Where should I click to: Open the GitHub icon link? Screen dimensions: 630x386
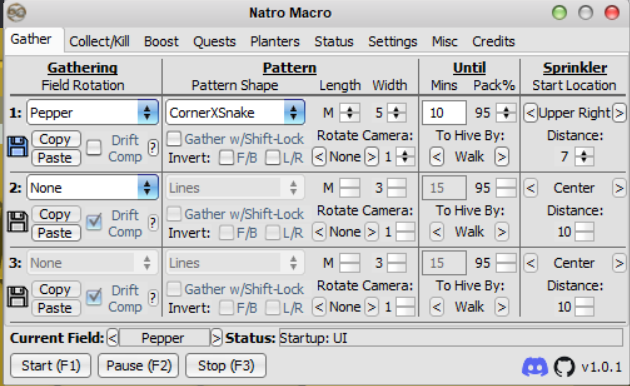[x=565, y=366]
